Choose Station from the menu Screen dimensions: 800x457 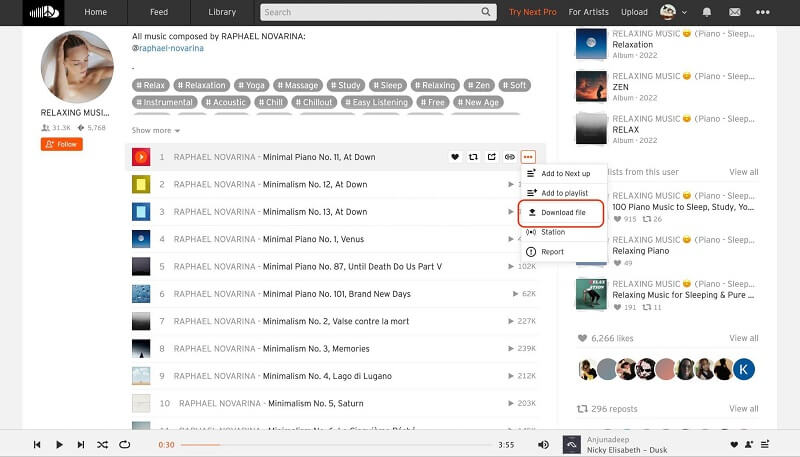(x=563, y=232)
